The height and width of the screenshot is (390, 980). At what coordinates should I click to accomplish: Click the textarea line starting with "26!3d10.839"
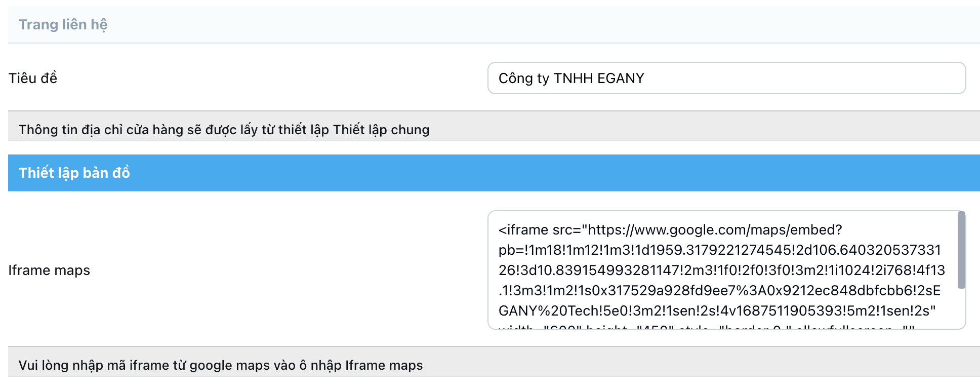tap(721, 270)
